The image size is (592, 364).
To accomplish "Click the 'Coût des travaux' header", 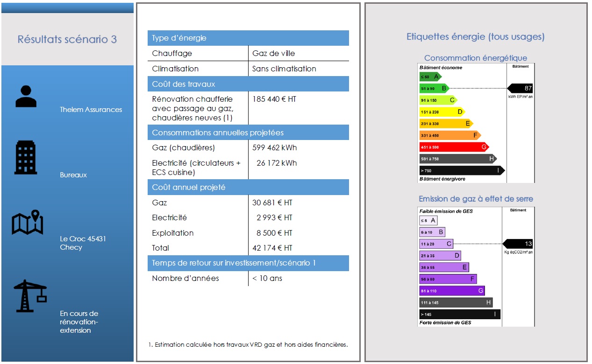I will (248, 84).
